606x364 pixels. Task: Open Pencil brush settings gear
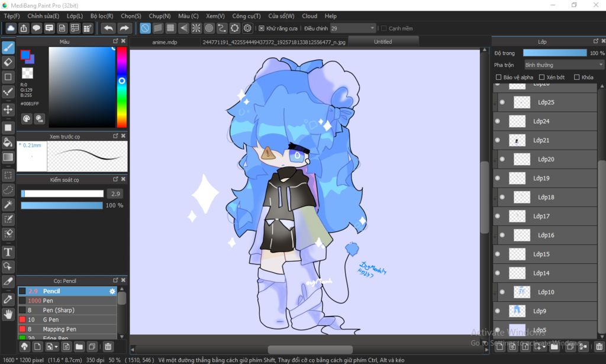click(x=112, y=291)
